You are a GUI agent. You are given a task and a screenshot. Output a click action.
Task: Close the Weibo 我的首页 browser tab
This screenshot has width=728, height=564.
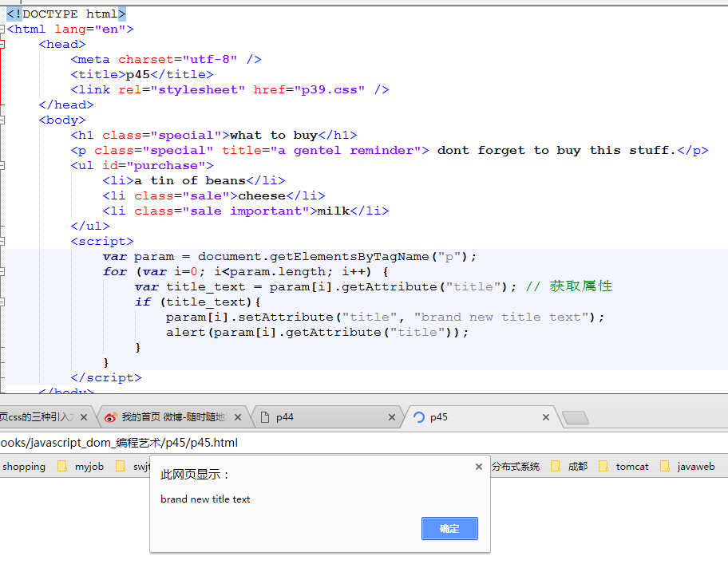click(x=238, y=417)
